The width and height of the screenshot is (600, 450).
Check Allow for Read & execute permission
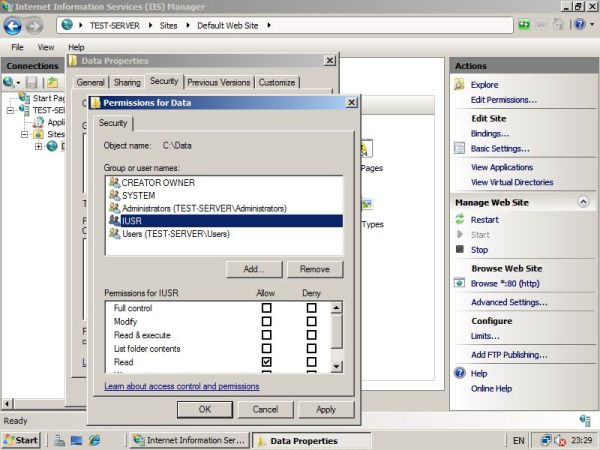coord(266,335)
